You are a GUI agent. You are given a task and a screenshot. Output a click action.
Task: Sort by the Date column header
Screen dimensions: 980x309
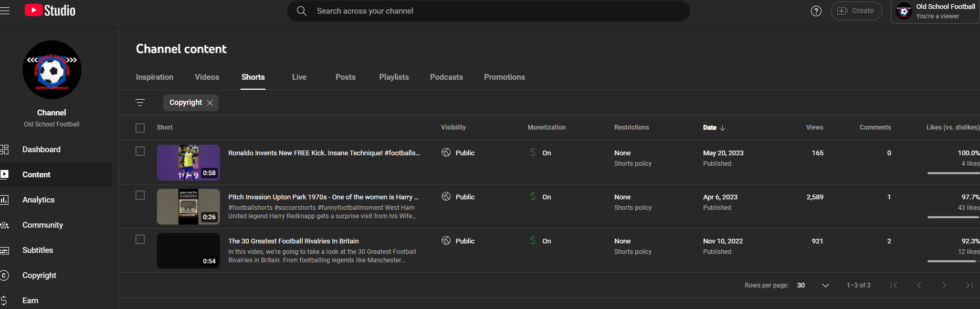click(714, 127)
